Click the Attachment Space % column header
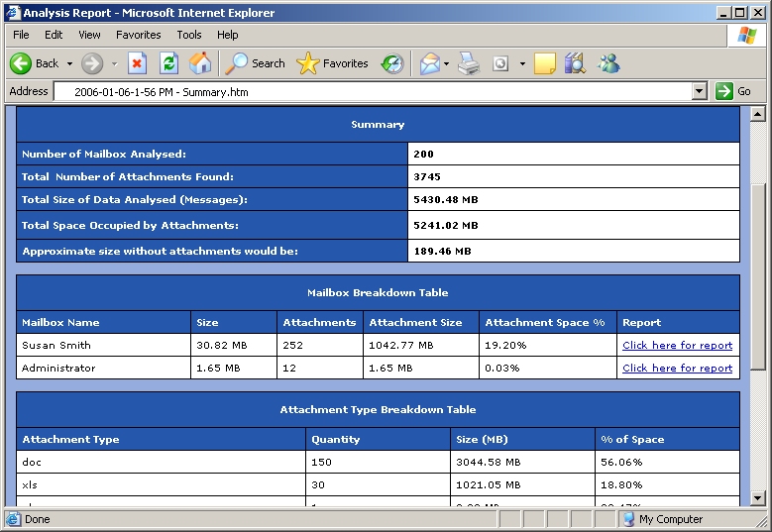Screen dimensions: 772x532 547,322
